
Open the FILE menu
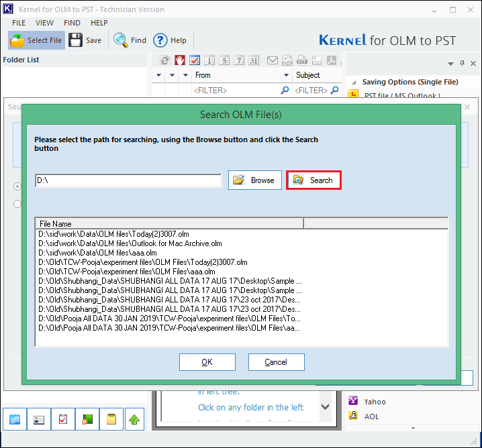pyautogui.click(x=19, y=23)
